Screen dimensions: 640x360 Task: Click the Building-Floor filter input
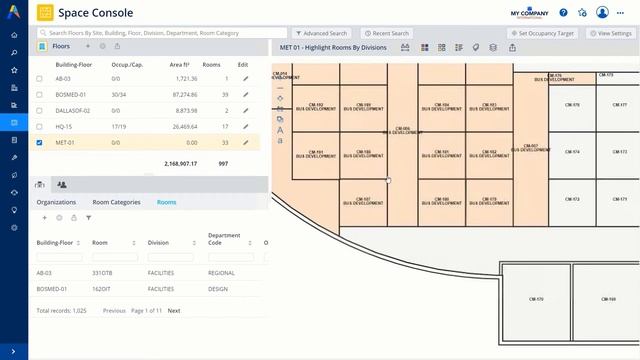(x=60, y=257)
